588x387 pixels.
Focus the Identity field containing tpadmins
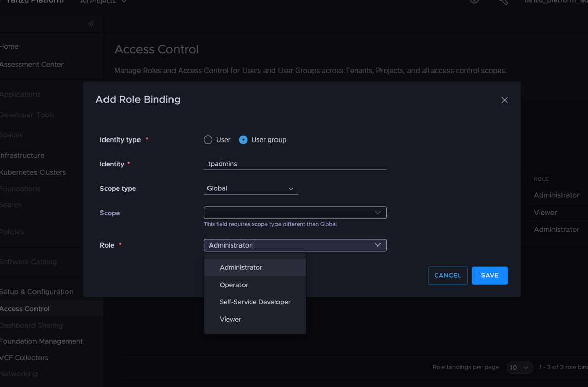pyautogui.click(x=295, y=164)
